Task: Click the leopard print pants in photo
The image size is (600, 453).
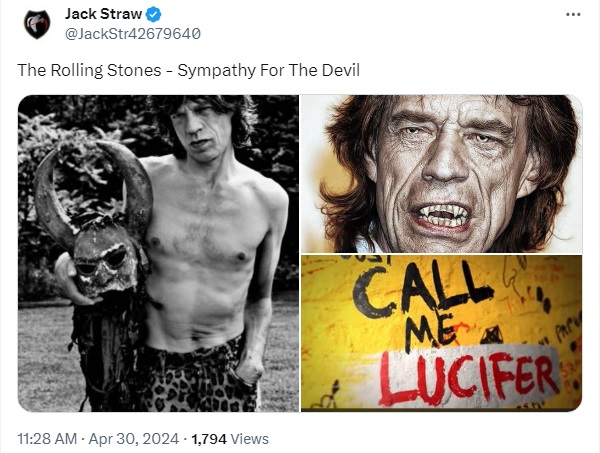Action: [199, 377]
